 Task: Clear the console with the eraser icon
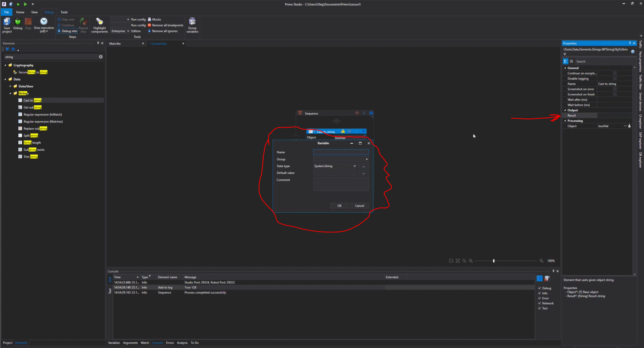547,278
